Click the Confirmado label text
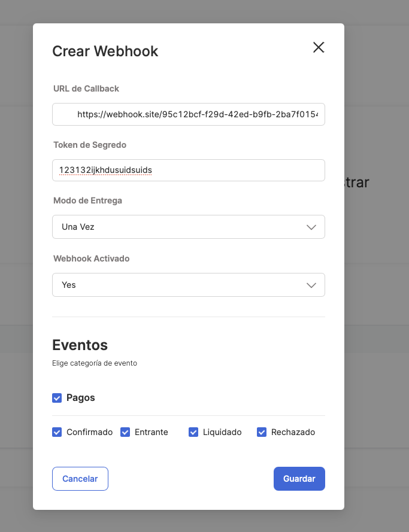The image size is (409, 532). [90, 432]
